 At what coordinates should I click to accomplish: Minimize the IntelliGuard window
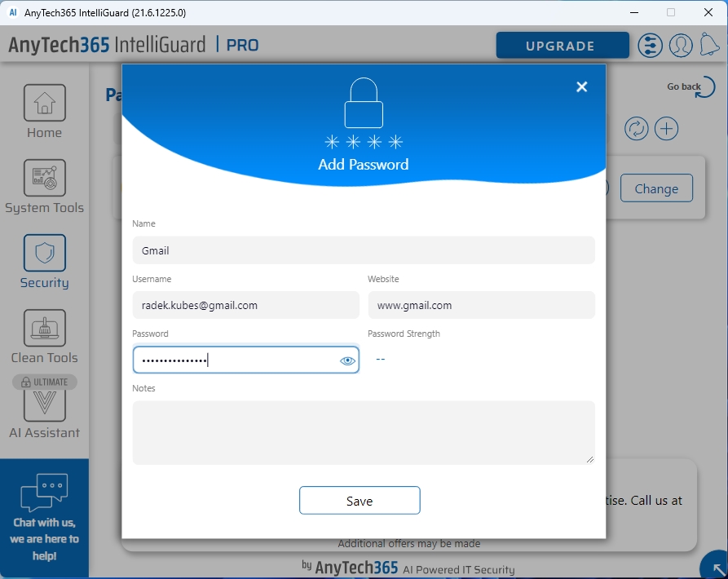(634, 12)
